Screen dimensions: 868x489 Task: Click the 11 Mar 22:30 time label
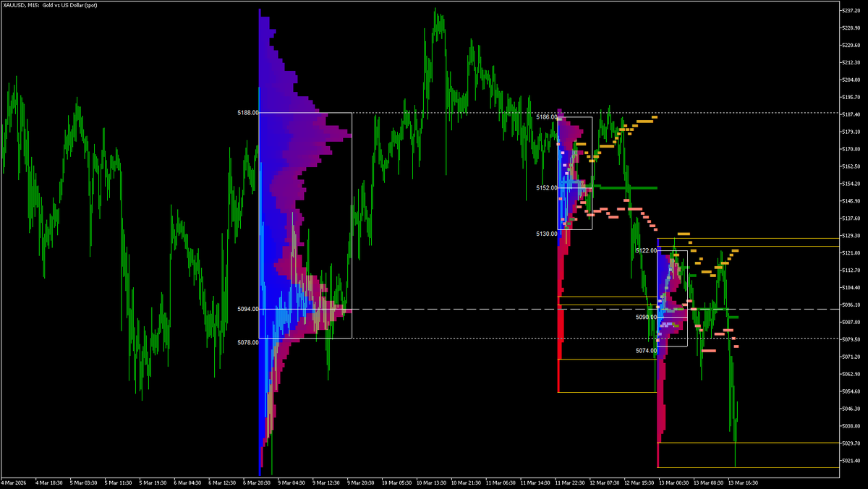(x=571, y=482)
